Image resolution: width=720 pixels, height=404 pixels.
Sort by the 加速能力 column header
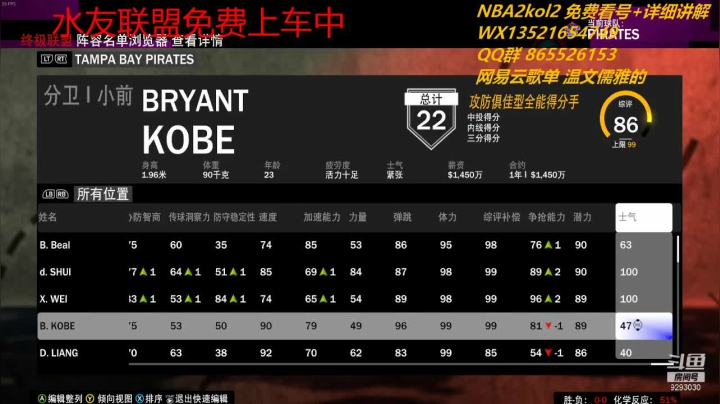click(x=322, y=217)
